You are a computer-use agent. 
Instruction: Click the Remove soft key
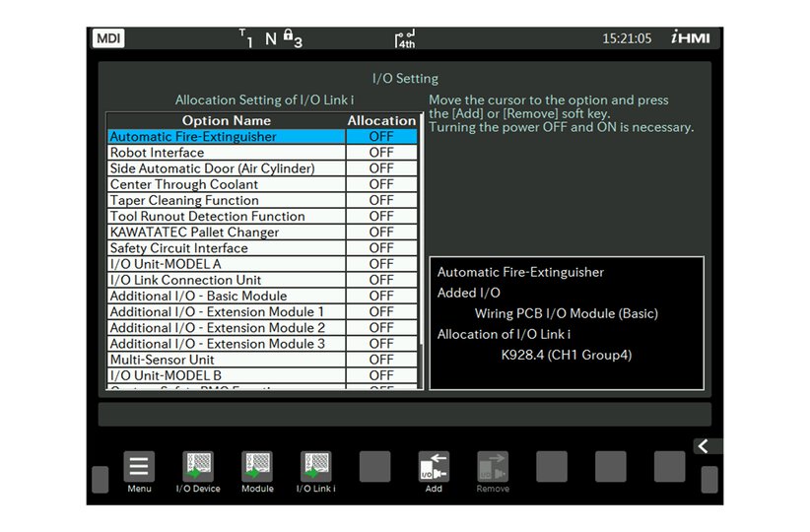493,466
